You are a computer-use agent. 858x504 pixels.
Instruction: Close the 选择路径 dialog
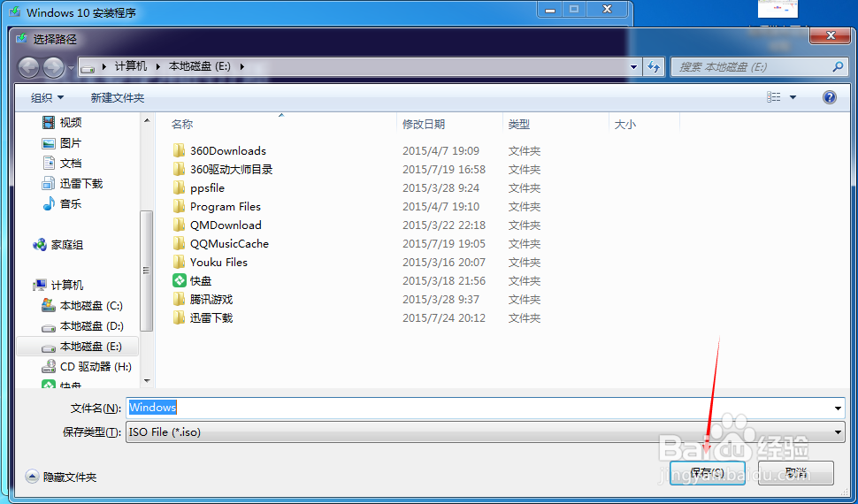click(x=831, y=35)
